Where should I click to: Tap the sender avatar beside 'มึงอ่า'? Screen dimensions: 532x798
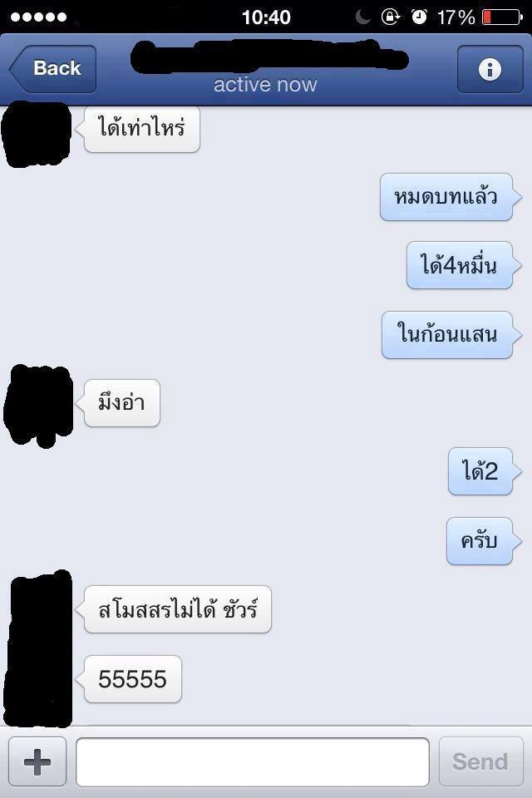coord(39,405)
